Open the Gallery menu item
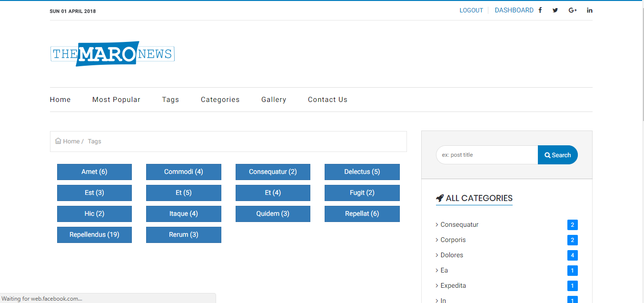 coord(274,100)
